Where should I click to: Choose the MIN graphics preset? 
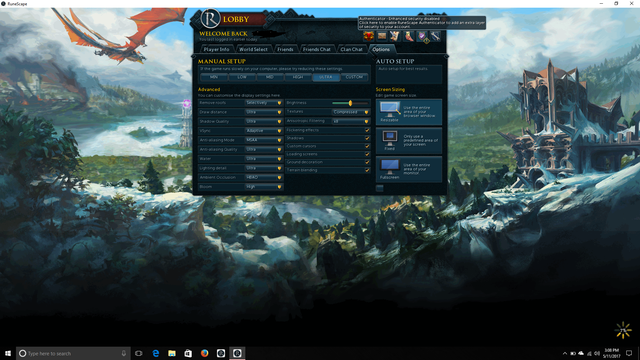tap(214, 77)
